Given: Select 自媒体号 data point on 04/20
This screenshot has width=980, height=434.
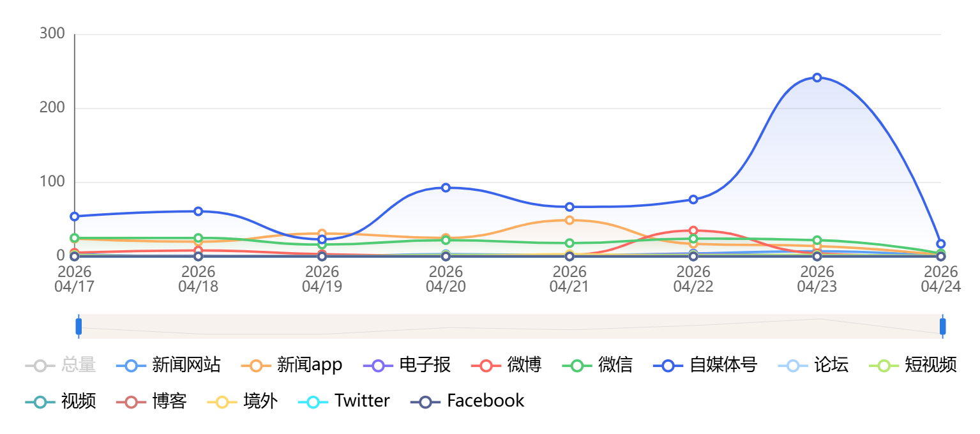Looking at the screenshot, I should (446, 188).
